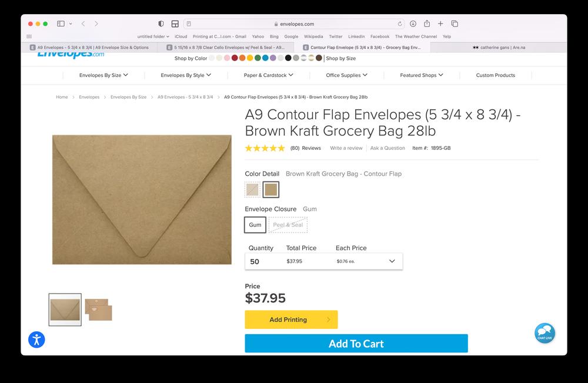Choose the Peel & Seal closure
Image resolution: width=588 pixels, height=383 pixels.
[288, 225]
